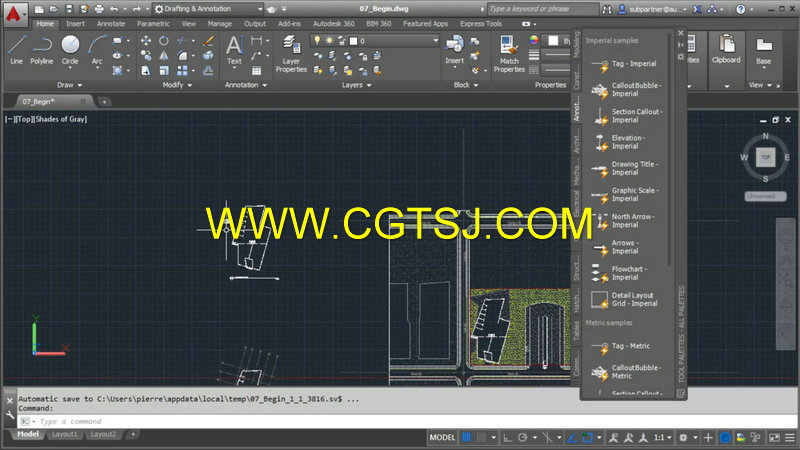Viewport: 800px width, 450px height.
Task: Click the Move tool in Modify panel
Action: pos(146,41)
